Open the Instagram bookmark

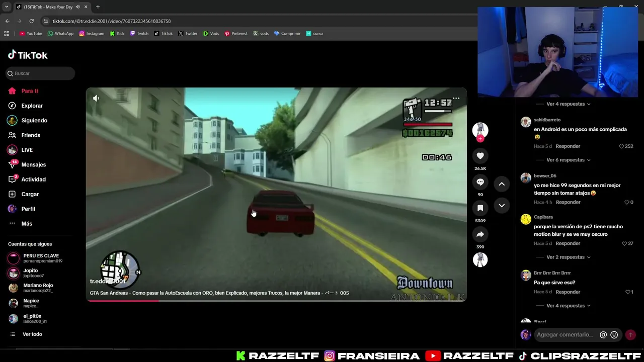92,34
